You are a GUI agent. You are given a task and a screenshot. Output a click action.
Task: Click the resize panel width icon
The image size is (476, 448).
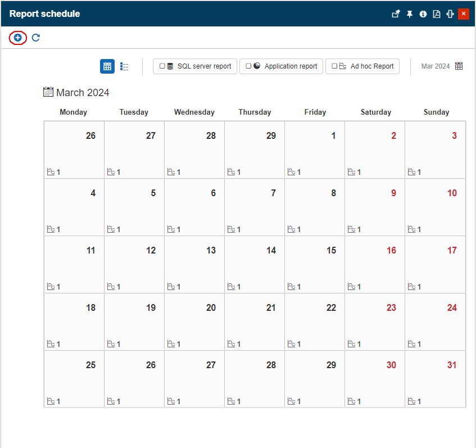coord(450,14)
